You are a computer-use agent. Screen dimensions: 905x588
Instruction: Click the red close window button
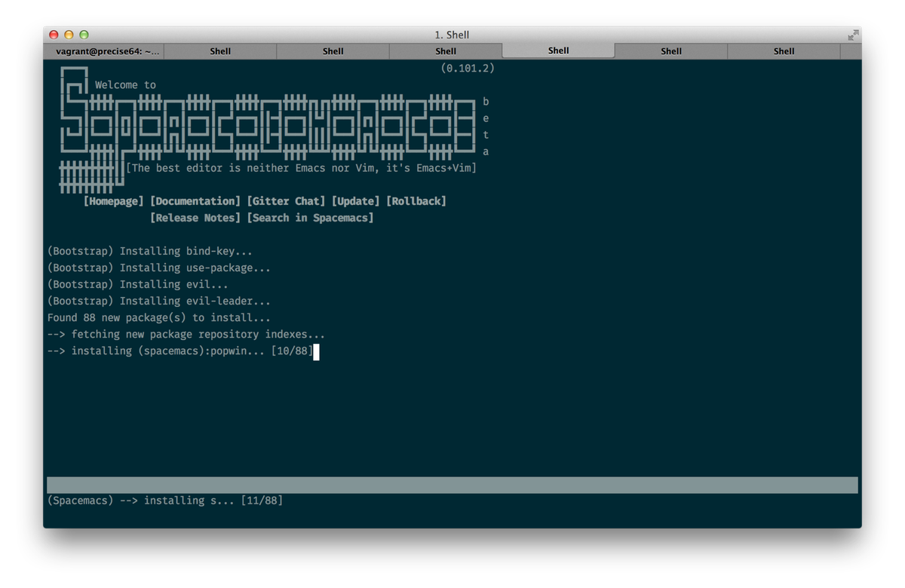click(x=54, y=35)
